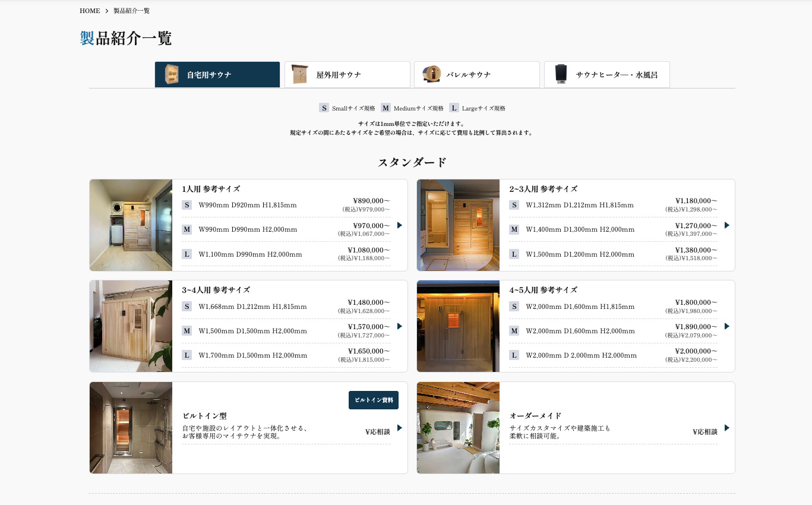Open the オーダーメイド room photo
This screenshot has width=812, height=505.
coord(458,428)
